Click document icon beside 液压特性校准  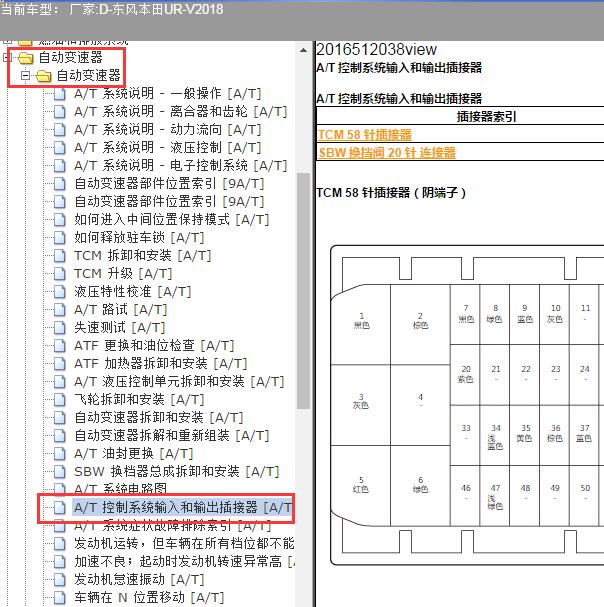[59, 292]
